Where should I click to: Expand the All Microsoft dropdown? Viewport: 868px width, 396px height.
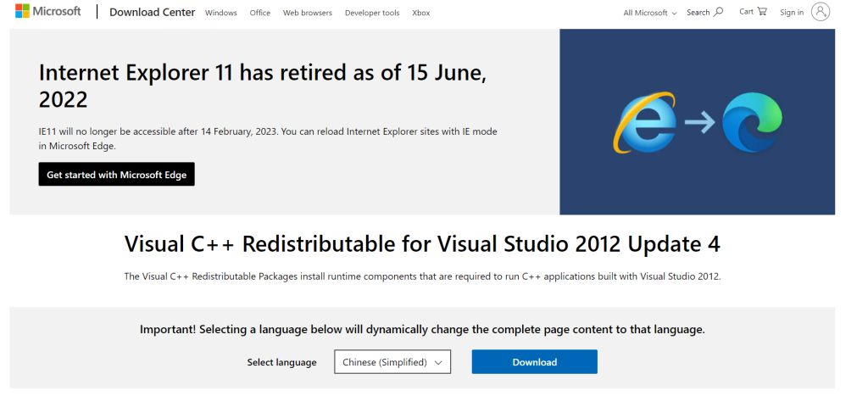pos(650,13)
